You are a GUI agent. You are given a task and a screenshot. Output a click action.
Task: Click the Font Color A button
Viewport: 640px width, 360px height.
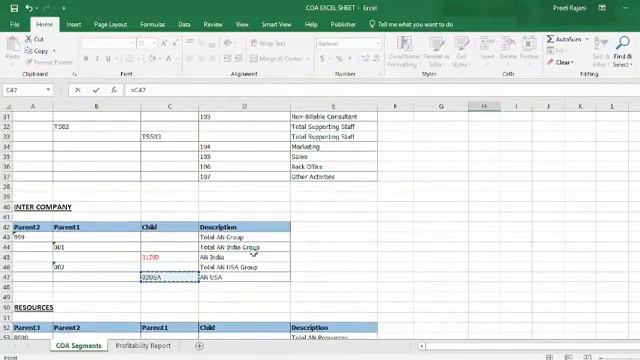tap(169, 59)
